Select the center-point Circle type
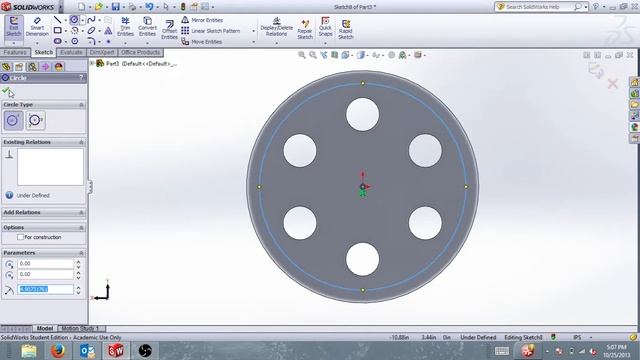 click(13, 120)
